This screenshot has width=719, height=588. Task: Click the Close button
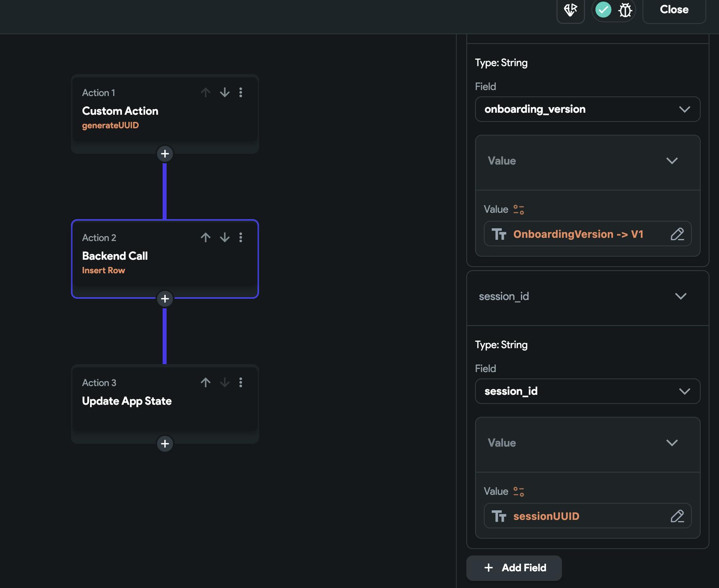(x=674, y=10)
